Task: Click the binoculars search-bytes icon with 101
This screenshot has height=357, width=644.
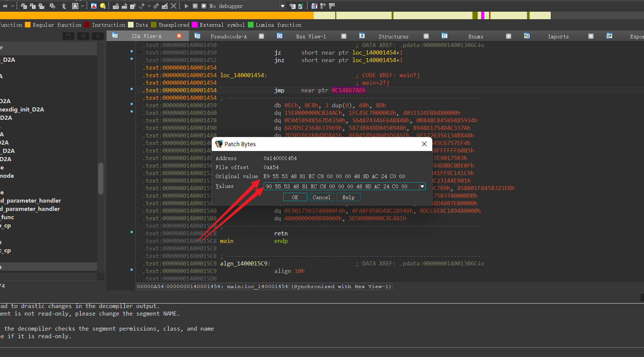Action: coord(41,6)
